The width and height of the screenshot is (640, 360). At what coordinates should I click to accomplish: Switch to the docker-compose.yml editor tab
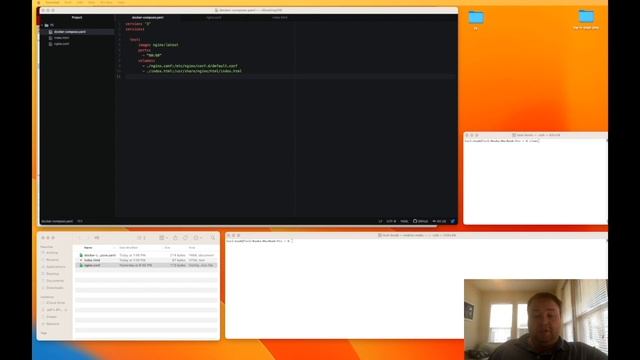click(148, 18)
